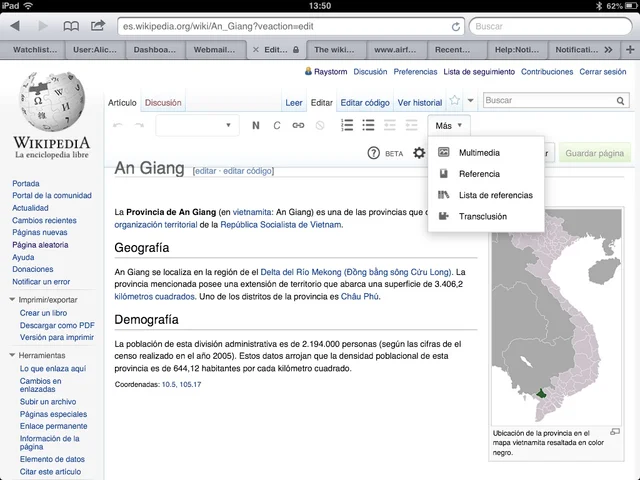Choose Lista de referencias menu item
This screenshot has width=640, height=480.
[x=486, y=195]
